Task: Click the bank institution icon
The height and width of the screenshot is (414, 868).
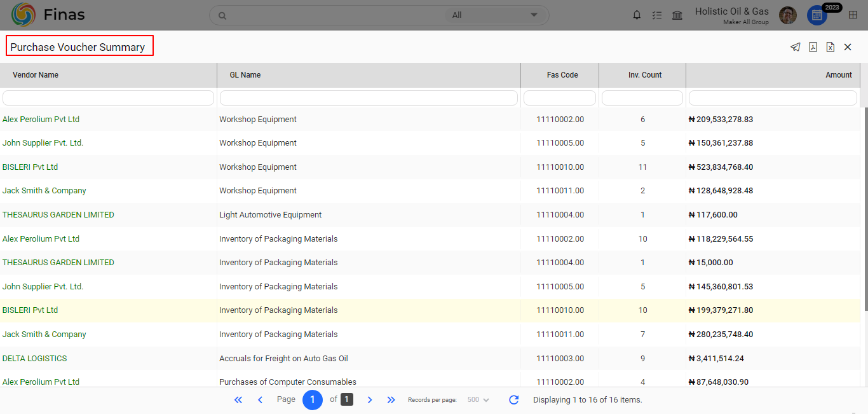Action: tap(677, 15)
